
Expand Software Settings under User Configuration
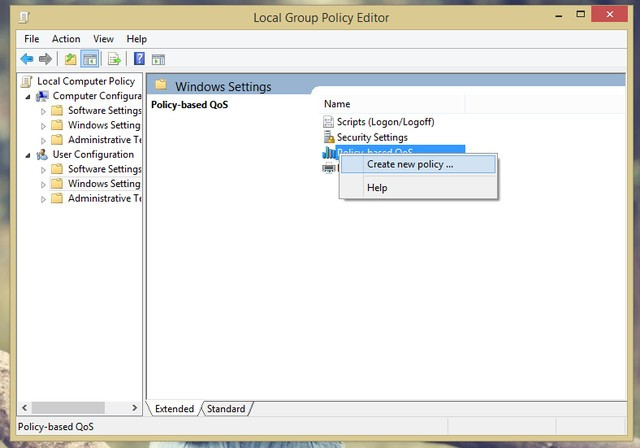[43, 170]
